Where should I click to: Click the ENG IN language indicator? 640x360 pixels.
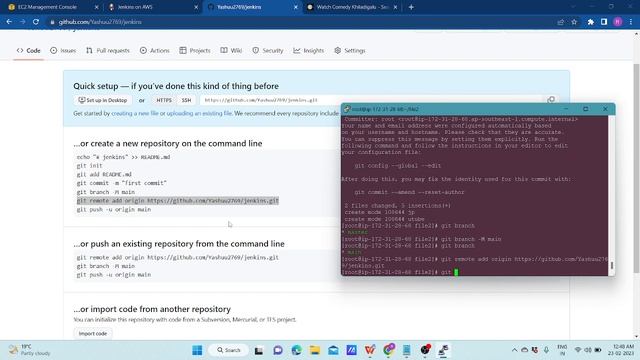tap(562, 350)
